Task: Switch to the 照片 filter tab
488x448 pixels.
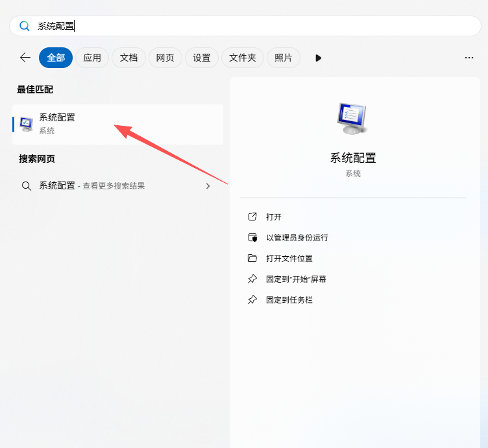Action: click(x=284, y=58)
